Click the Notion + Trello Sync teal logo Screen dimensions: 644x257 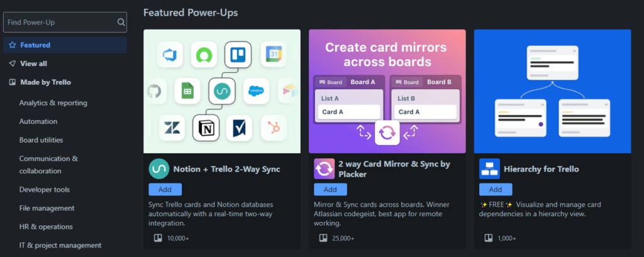point(158,169)
